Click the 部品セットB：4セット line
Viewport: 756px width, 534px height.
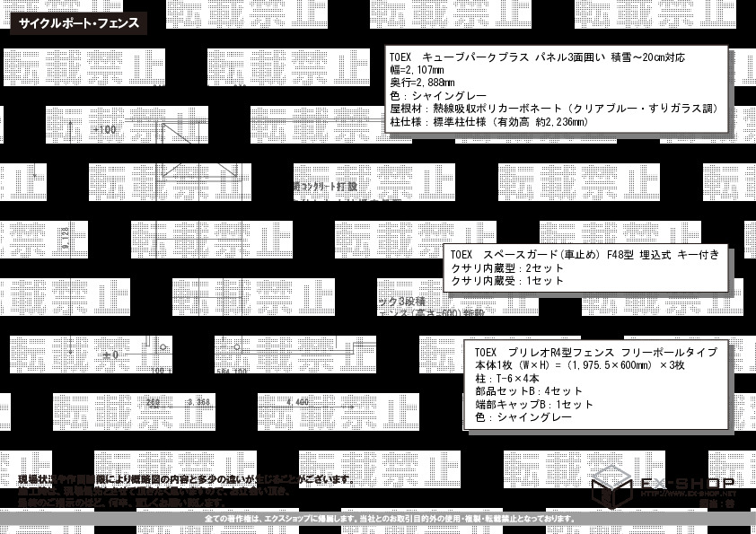(x=529, y=391)
